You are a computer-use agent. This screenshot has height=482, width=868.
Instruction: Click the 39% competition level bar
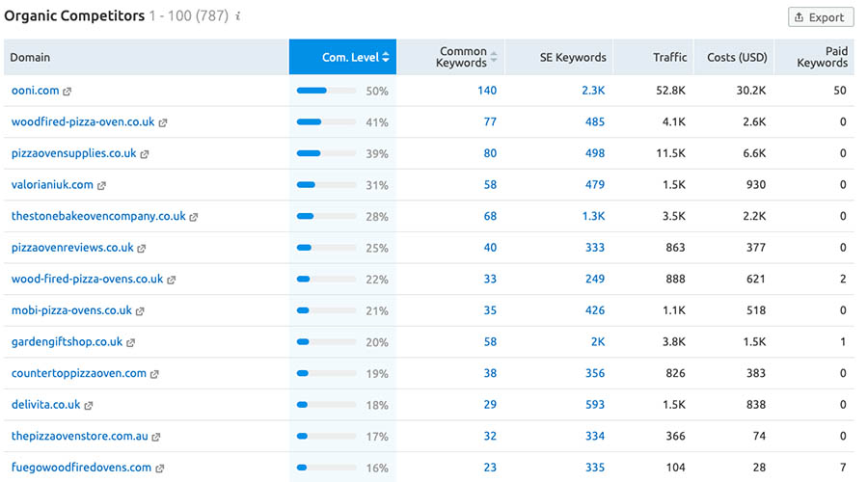[327, 154]
